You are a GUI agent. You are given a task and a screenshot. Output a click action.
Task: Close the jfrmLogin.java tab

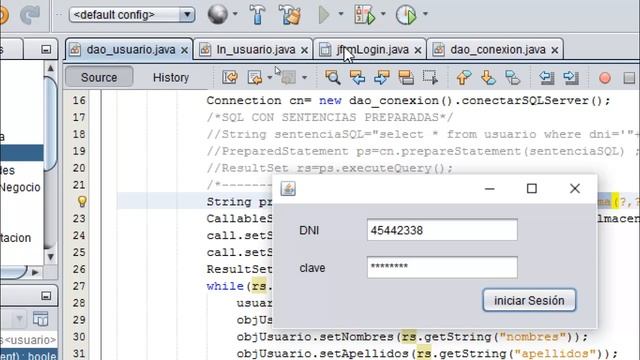click(418, 50)
